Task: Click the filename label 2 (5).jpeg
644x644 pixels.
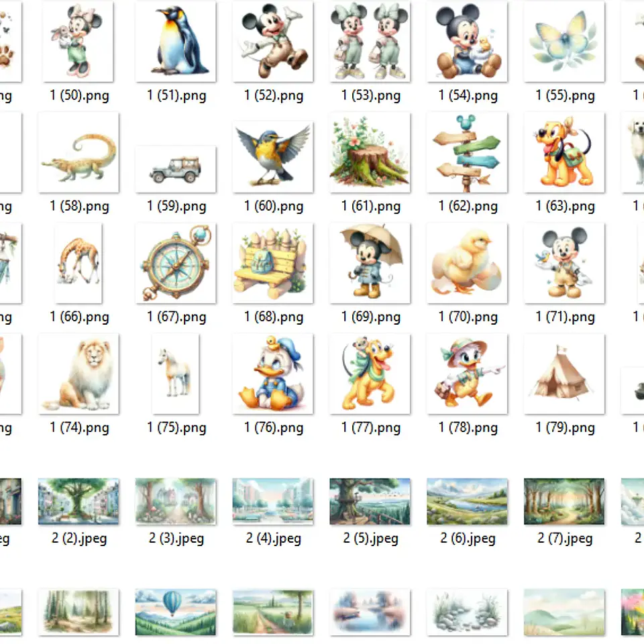Action: [x=370, y=537]
